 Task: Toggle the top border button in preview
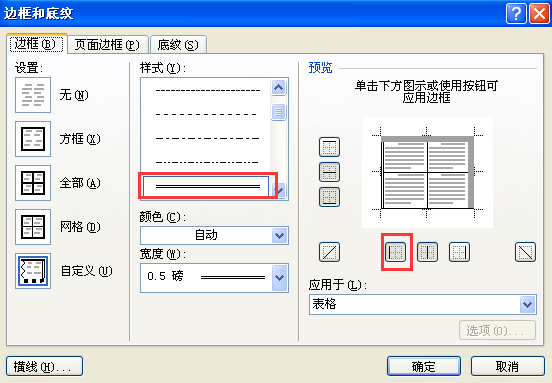click(329, 147)
